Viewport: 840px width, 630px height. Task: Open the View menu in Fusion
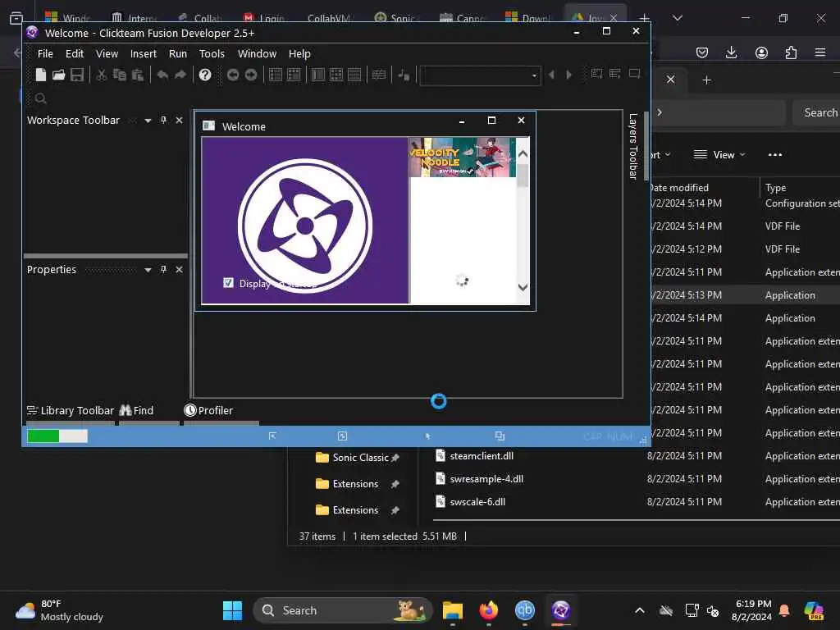(x=107, y=53)
